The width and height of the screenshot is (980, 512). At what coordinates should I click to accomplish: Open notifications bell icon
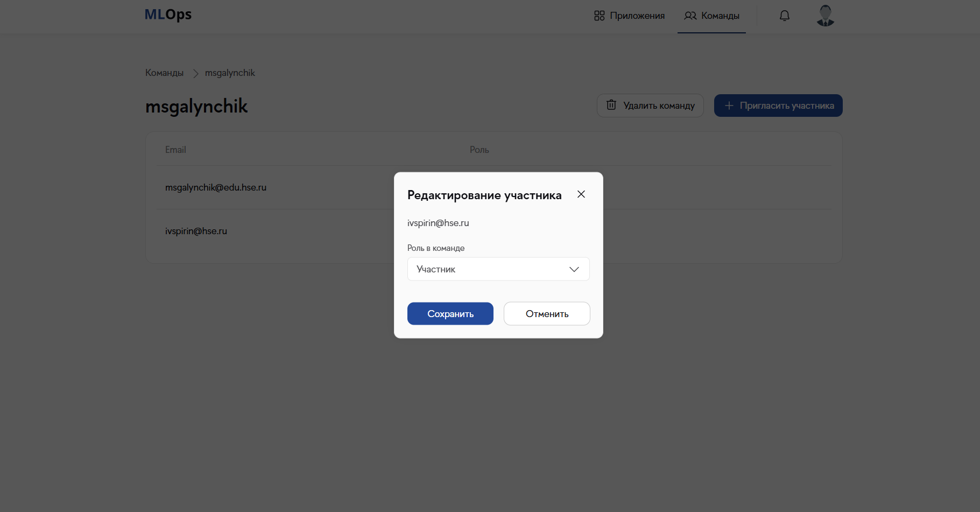click(x=785, y=16)
